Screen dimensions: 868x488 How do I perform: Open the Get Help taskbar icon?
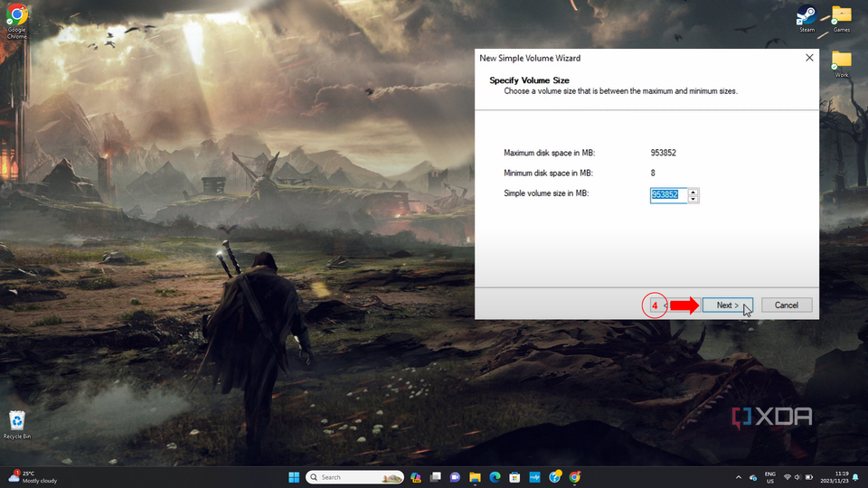(x=554, y=477)
